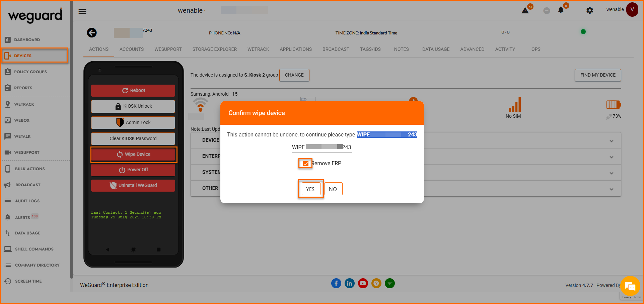Focus the WIPE confirmation text field
Screen dimensions: 644x304
click(x=322, y=147)
